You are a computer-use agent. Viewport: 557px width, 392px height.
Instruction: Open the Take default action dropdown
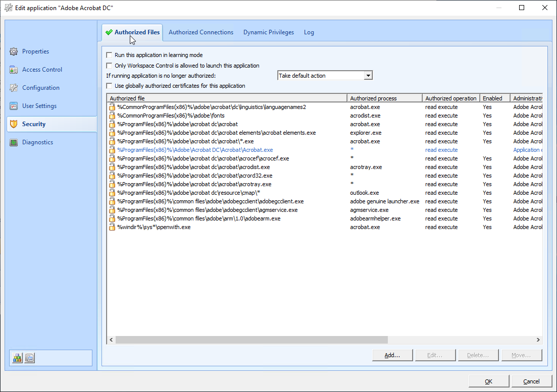368,76
